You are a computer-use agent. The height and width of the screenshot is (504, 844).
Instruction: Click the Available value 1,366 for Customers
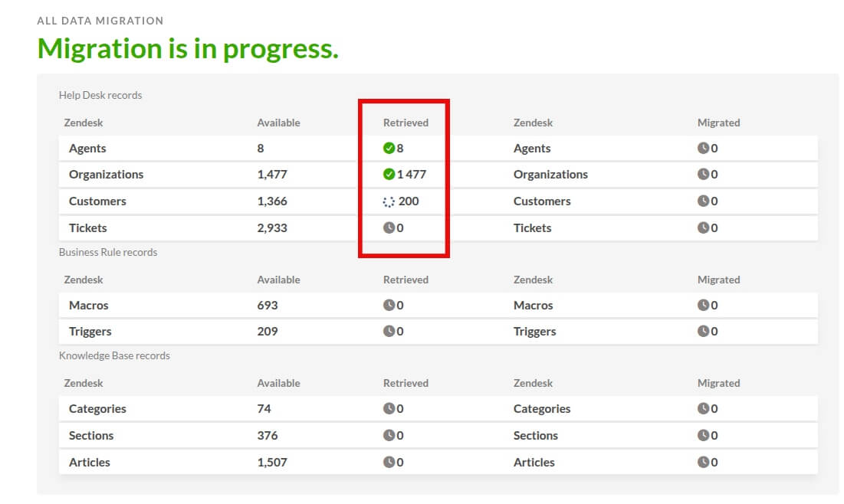coord(272,201)
